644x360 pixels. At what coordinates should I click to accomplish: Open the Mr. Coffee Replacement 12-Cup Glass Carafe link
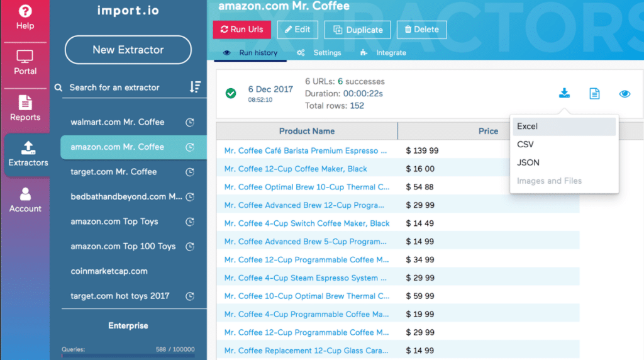pyautogui.click(x=306, y=351)
